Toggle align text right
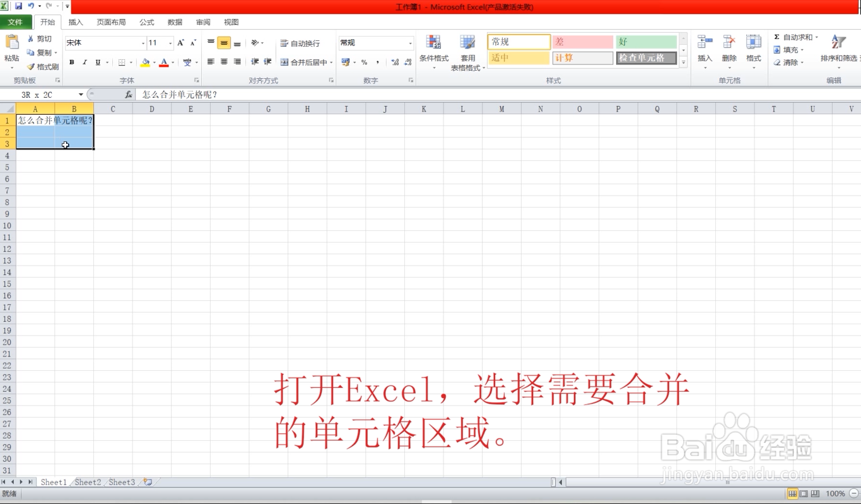Viewport: 861px width, 504px height. pyautogui.click(x=237, y=62)
